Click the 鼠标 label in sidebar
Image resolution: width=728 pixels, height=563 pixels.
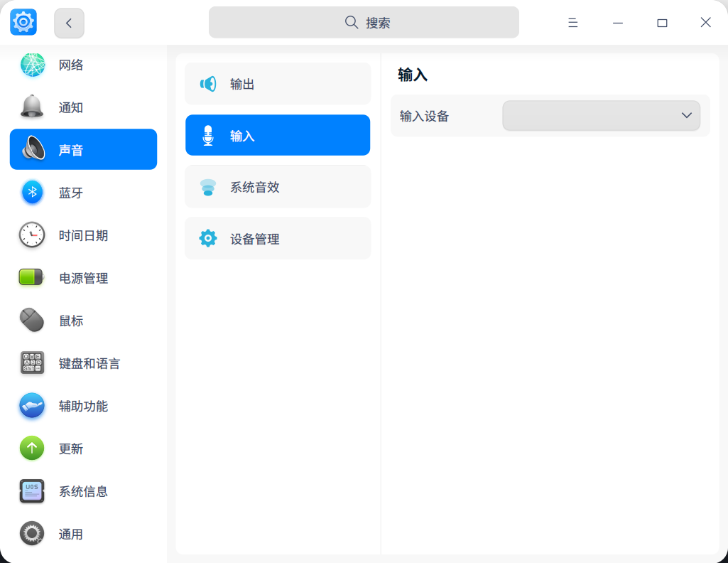click(x=71, y=321)
